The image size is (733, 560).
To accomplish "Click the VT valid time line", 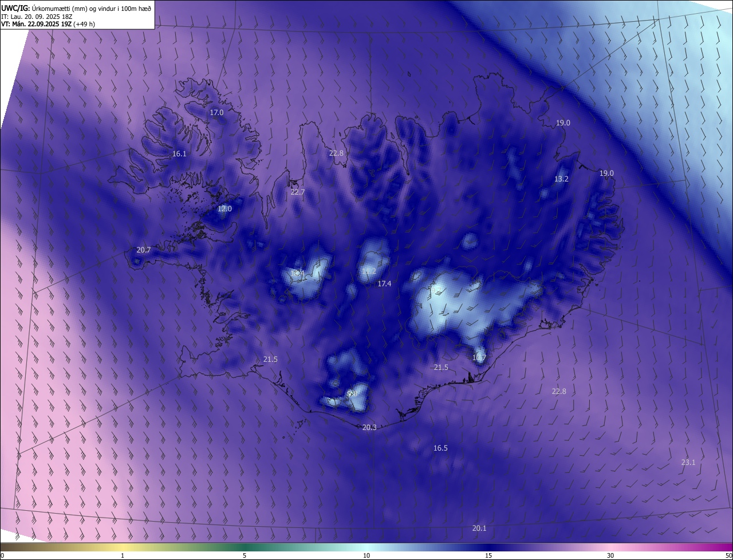I will tap(48, 24).
